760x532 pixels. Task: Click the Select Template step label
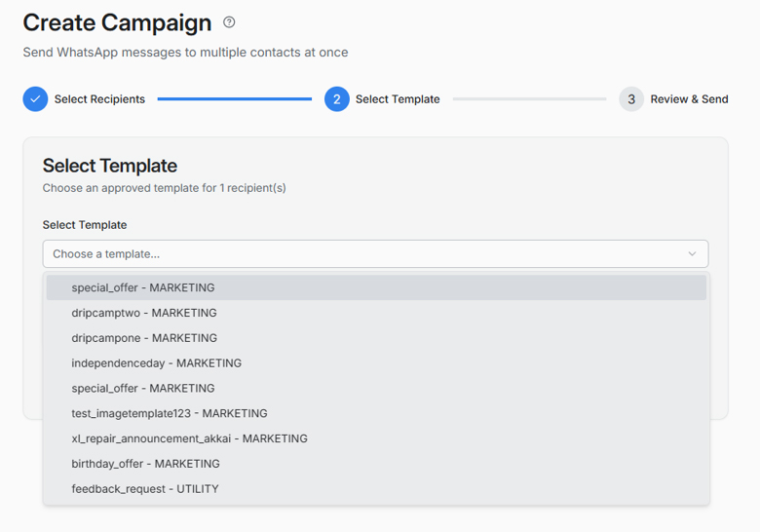[398, 99]
